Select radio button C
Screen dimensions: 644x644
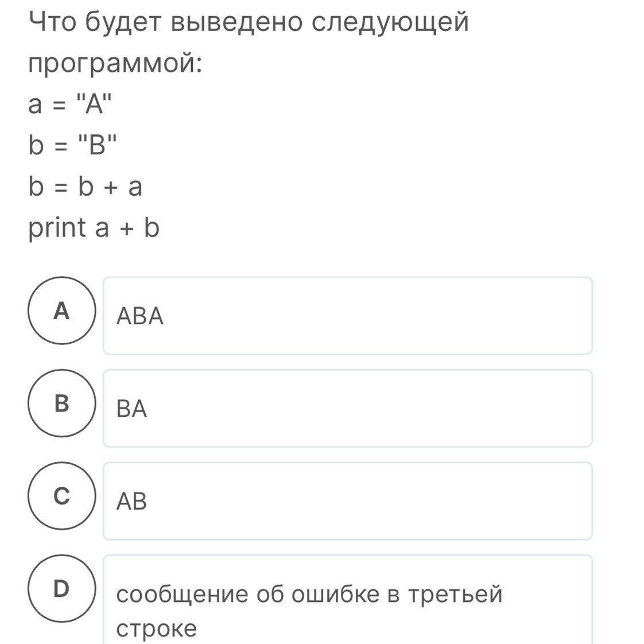(x=61, y=496)
